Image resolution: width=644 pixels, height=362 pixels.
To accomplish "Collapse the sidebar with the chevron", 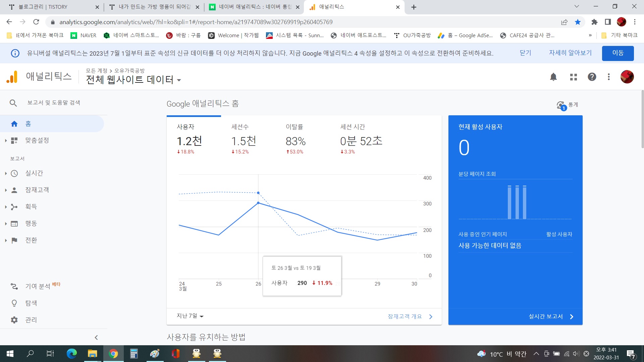I will (x=96, y=338).
